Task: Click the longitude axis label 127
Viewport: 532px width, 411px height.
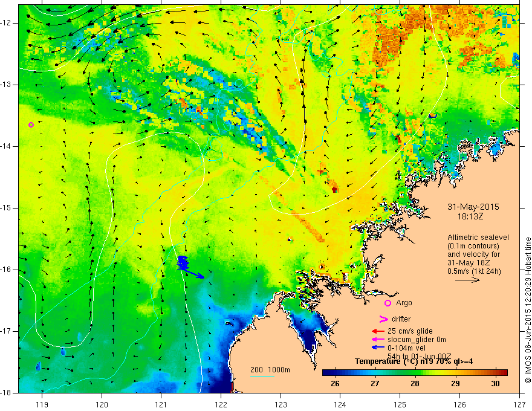Action: click(x=519, y=404)
